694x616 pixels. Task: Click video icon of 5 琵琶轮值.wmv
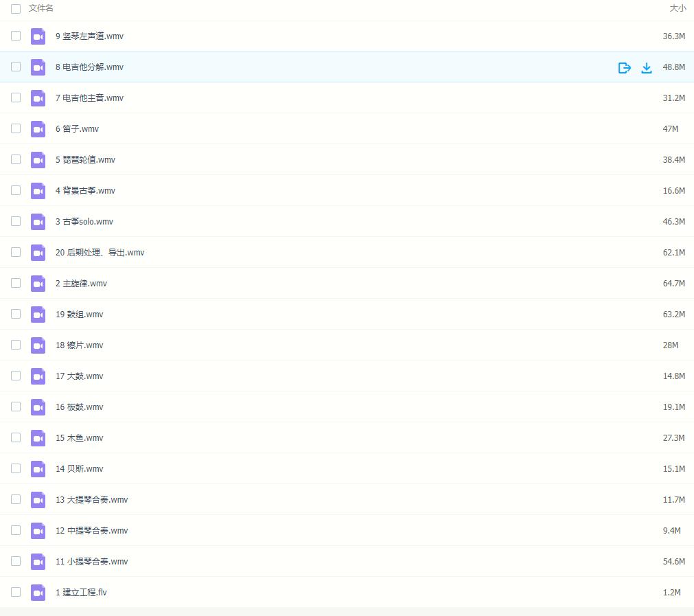click(x=38, y=160)
